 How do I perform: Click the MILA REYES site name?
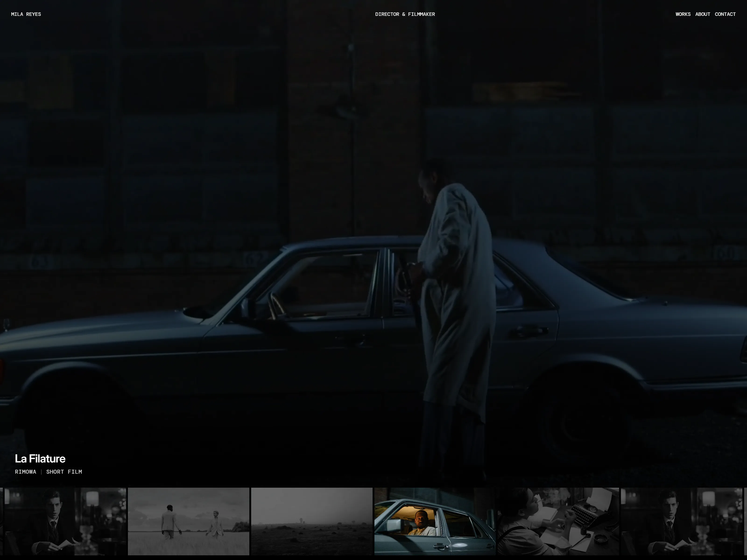26,14
